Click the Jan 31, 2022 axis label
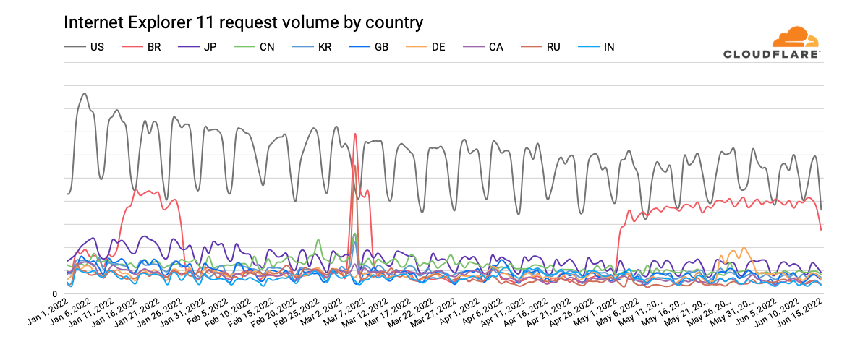The width and height of the screenshot is (868, 347). [184, 313]
